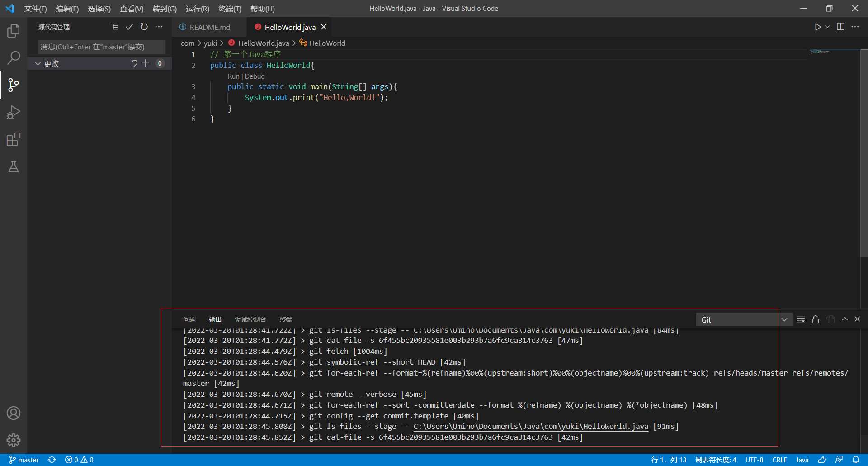Open errors and warnings indicator in status bar

click(x=79, y=460)
